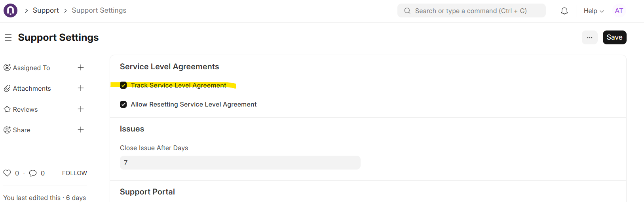Open the three-dots actions menu
The image size is (644, 202).
590,37
